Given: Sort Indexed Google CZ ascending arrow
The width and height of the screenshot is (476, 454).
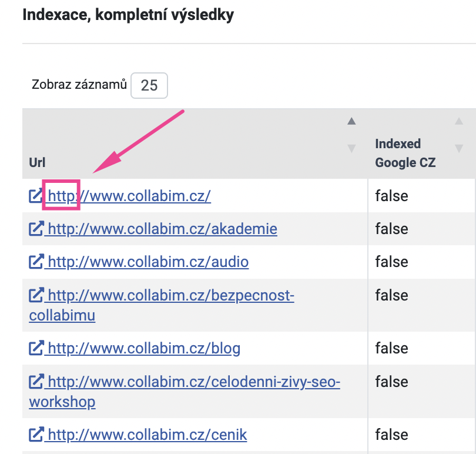Looking at the screenshot, I should 459,121.
